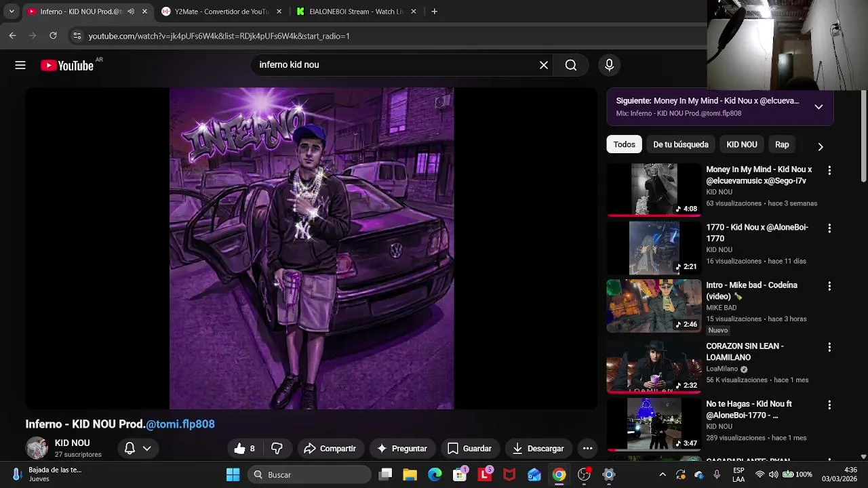
Task: Select the KID NOU filter chip
Action: click(742, 144)
